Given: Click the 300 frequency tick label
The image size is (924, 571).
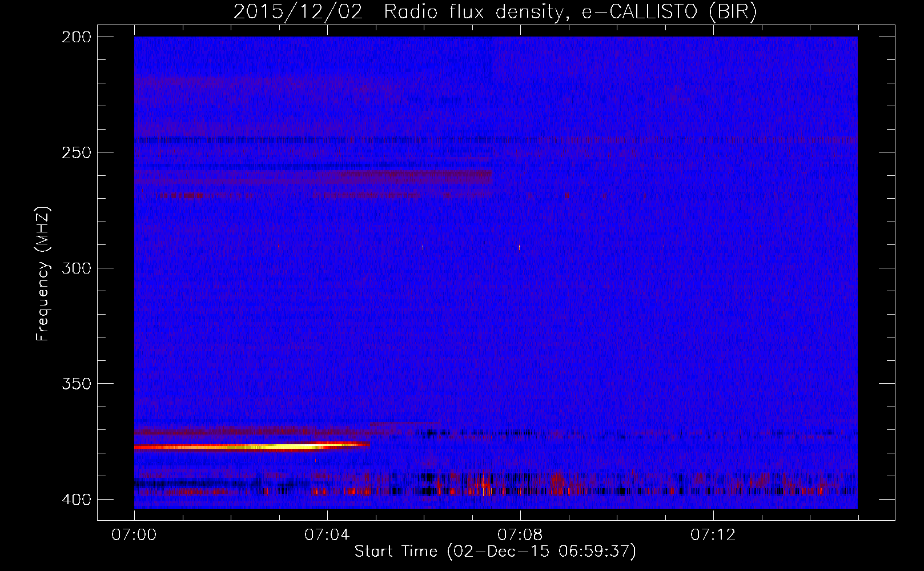Looking at the screenshot, I should tap(76, 268).
